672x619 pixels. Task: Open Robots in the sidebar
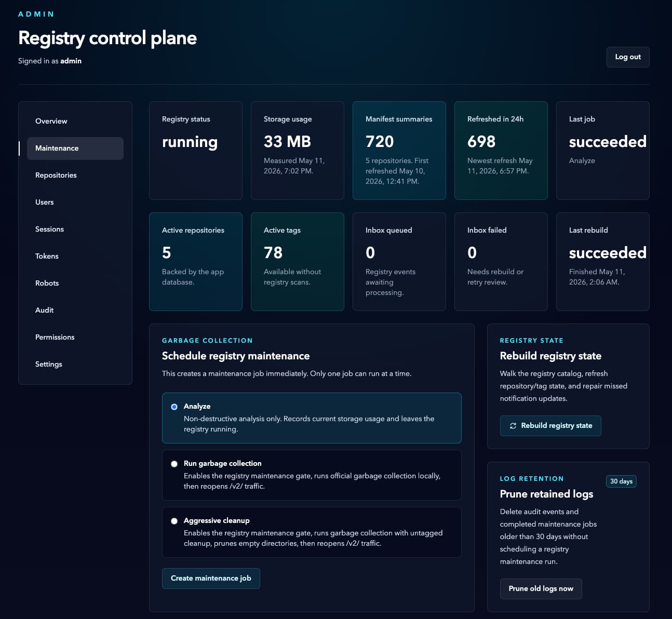click(x=75, y=283)
